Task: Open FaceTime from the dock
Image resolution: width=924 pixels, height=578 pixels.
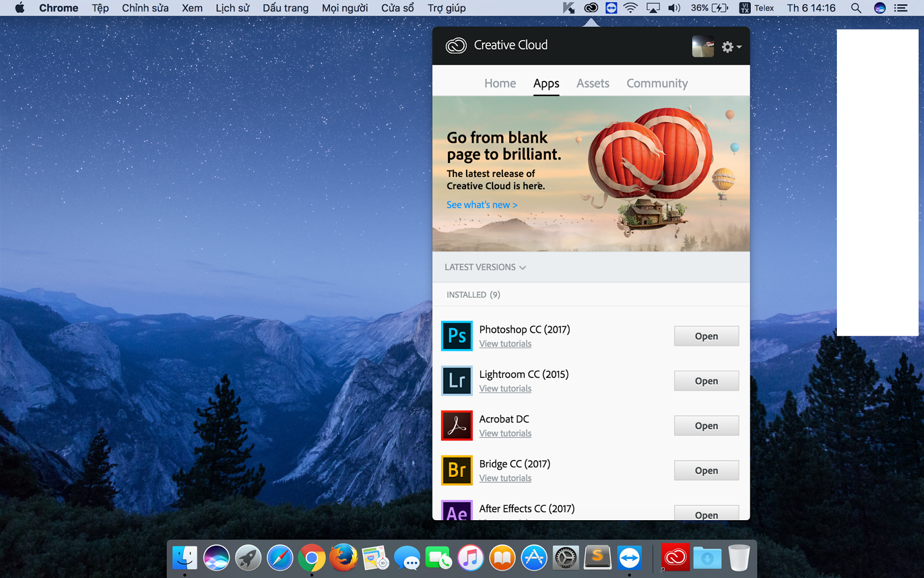Action: click(439, 558)
